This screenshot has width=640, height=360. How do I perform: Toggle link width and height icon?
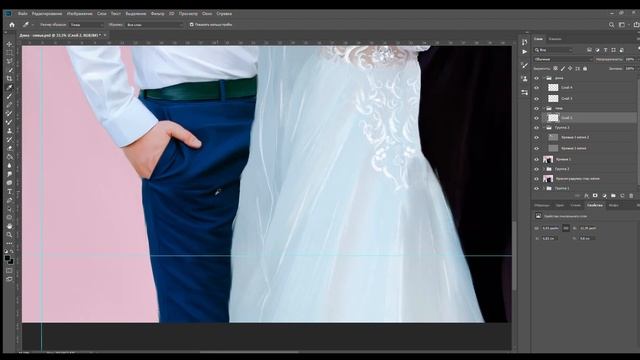click(566, 228)
